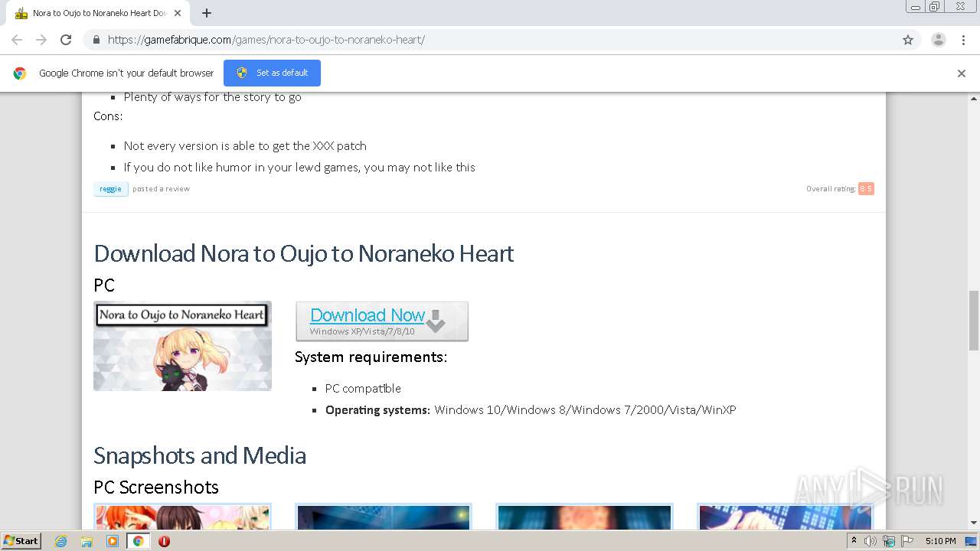Reload the current page

(66, 40)
